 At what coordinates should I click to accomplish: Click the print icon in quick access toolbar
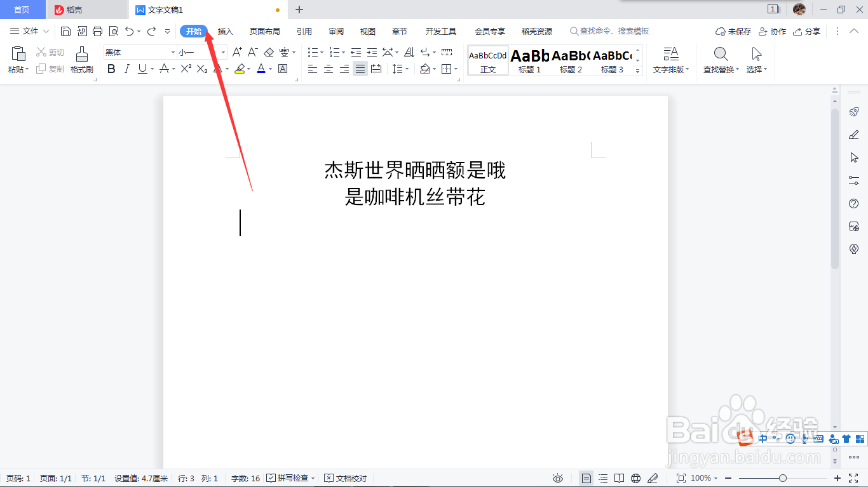tap(97, 30)
